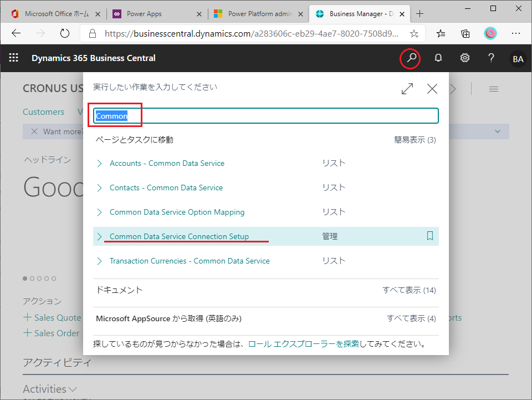Screen dimensions: 532x400
Task: Open a new browser tab
Action: coord(420,13)
